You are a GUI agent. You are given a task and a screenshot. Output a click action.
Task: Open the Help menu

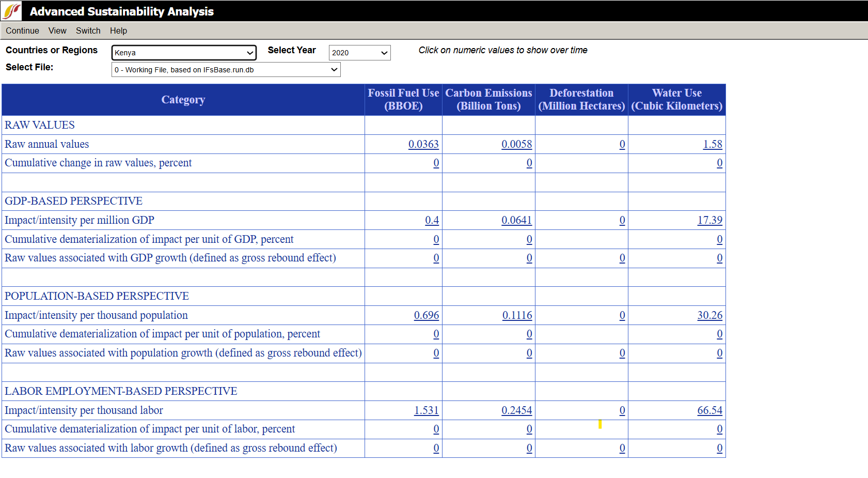pyautogui.click(x=118, y=30)
